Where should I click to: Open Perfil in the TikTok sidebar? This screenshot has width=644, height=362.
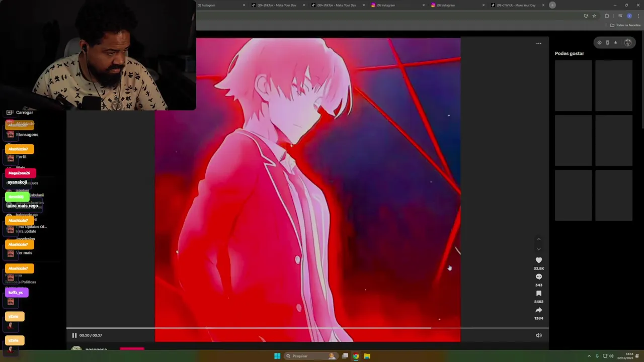point(21,157)
